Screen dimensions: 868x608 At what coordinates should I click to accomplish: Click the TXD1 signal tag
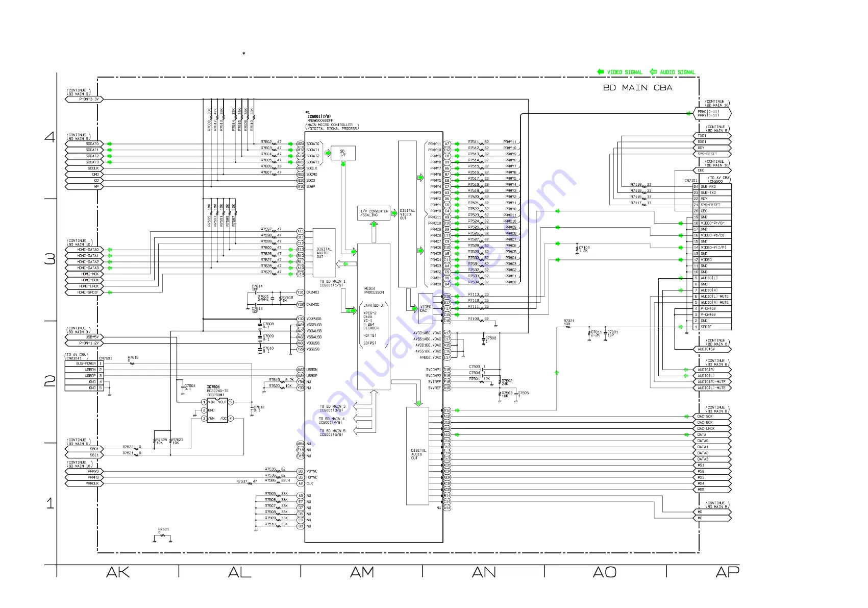tap(713, 136)
